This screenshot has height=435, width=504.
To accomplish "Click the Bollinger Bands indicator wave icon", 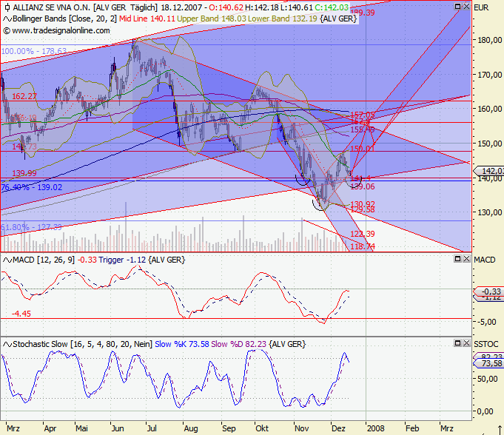I will click(7, 18).
